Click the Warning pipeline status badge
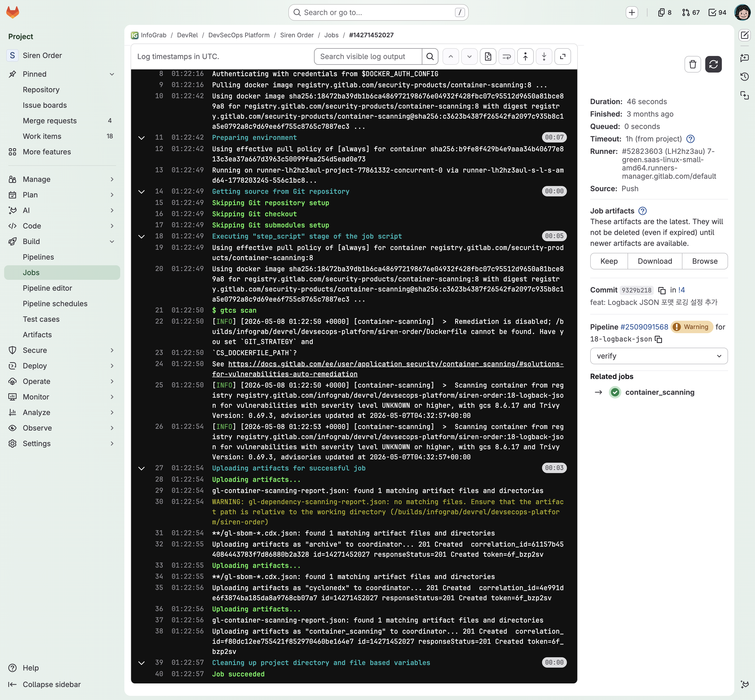Viewport: 755px width, 700px height. [x=692, y=327]
